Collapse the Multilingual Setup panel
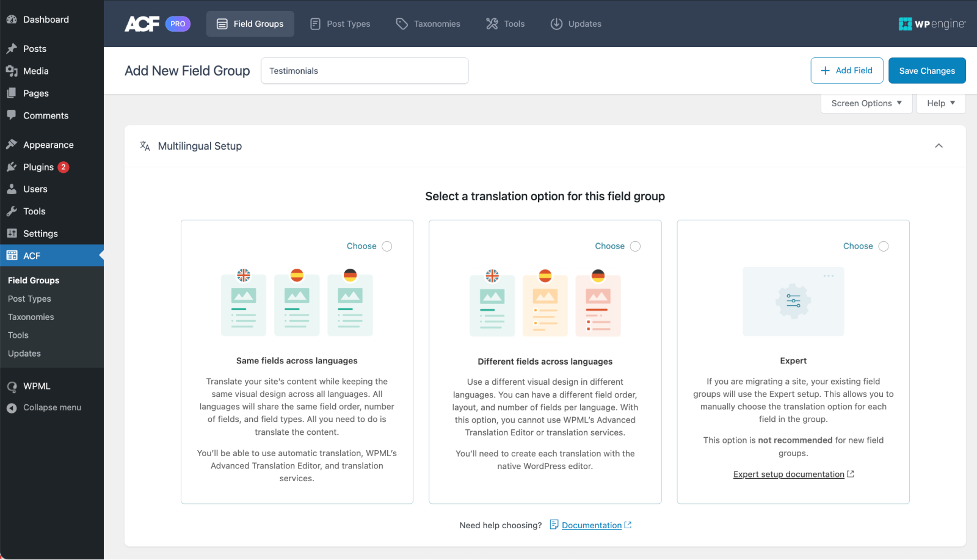Image resolution: width=977 pixels, height=560 pixels. (x=939, y=146)
